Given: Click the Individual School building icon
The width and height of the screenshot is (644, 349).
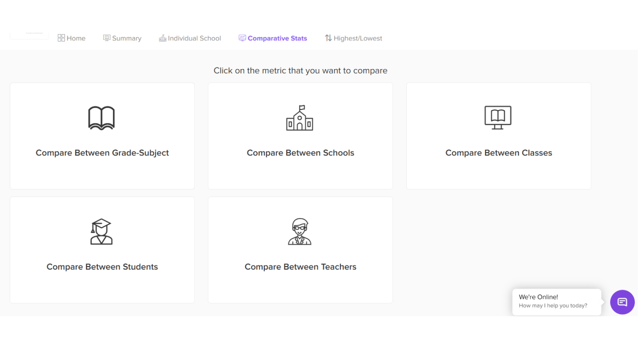Looking at the screenshot, I should tap(163, 38).
